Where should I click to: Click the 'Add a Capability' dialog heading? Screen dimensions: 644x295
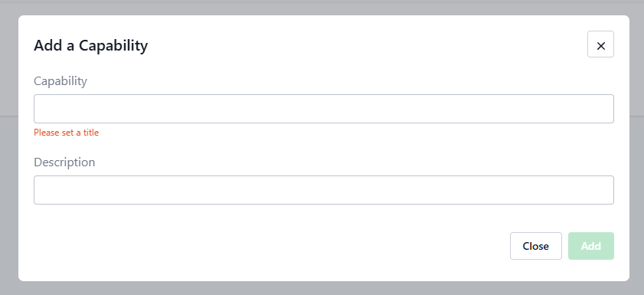91,45
